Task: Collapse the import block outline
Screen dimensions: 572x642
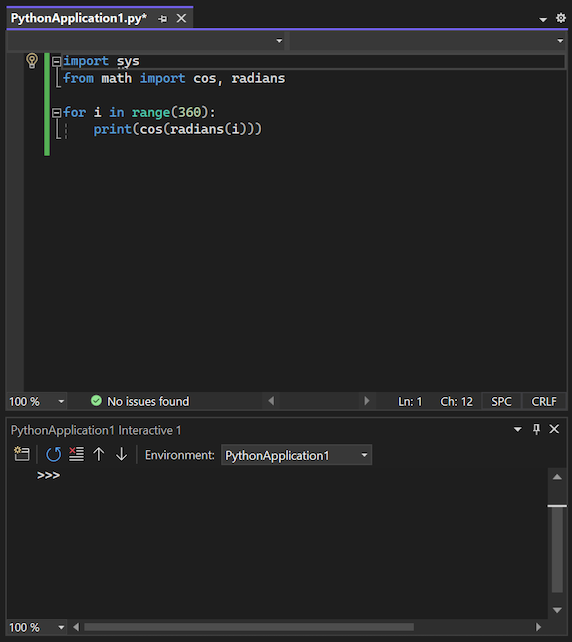Action: click(x=57, y=61)
